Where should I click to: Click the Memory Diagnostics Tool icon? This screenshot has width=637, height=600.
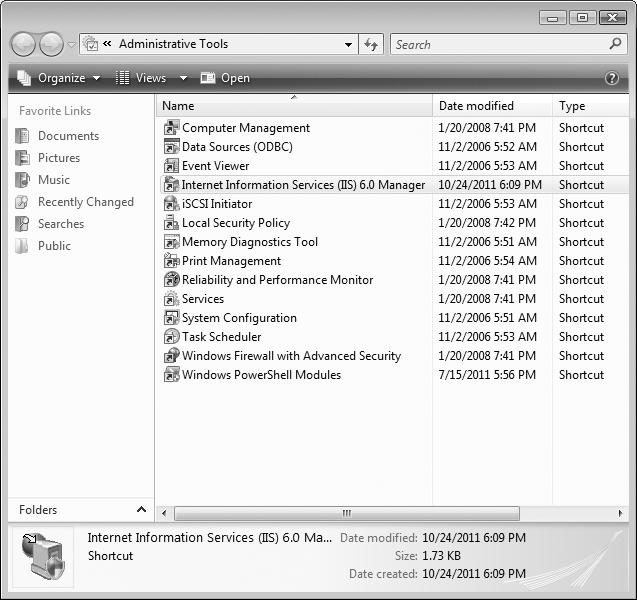pos(171,242)
